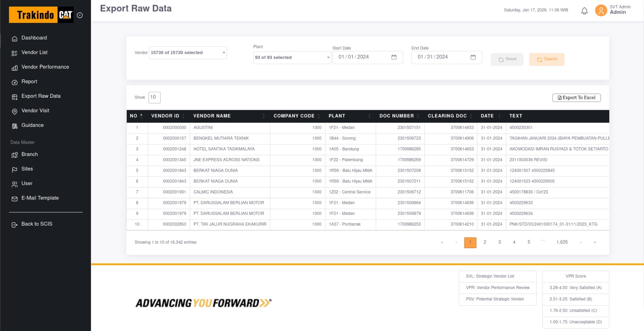Sort table by COMPANY CODE column
The width and height of the screenshot is (644, 331).
pos(297,116)
